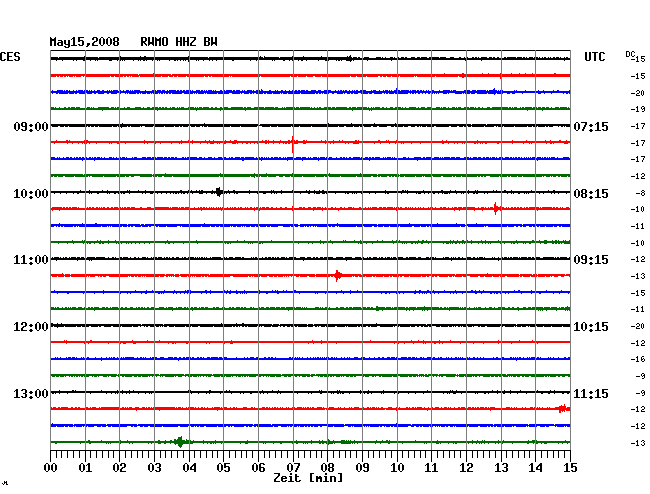This screenshot has width=650, height=494.
Task: Click the red burst at end of 13:00 hour
Action: pos(563,409)
